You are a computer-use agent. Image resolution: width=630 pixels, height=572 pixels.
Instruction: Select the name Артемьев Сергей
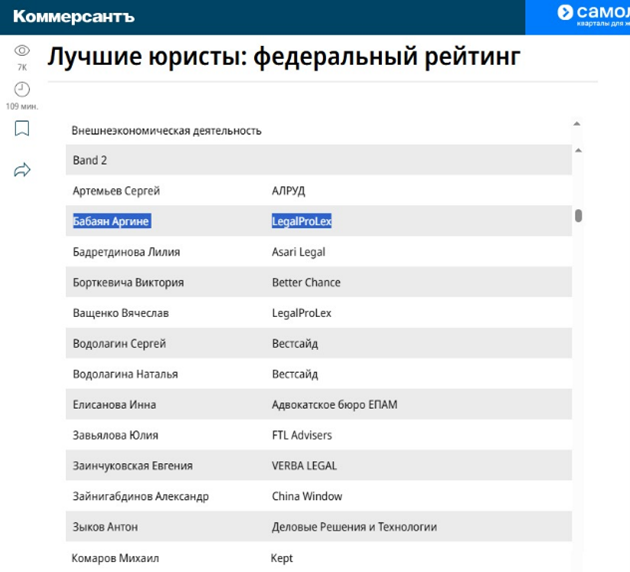tap(116, 190)
